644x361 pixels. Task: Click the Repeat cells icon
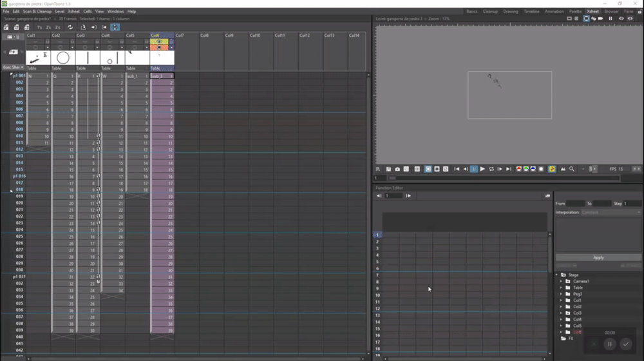point(70,27)
